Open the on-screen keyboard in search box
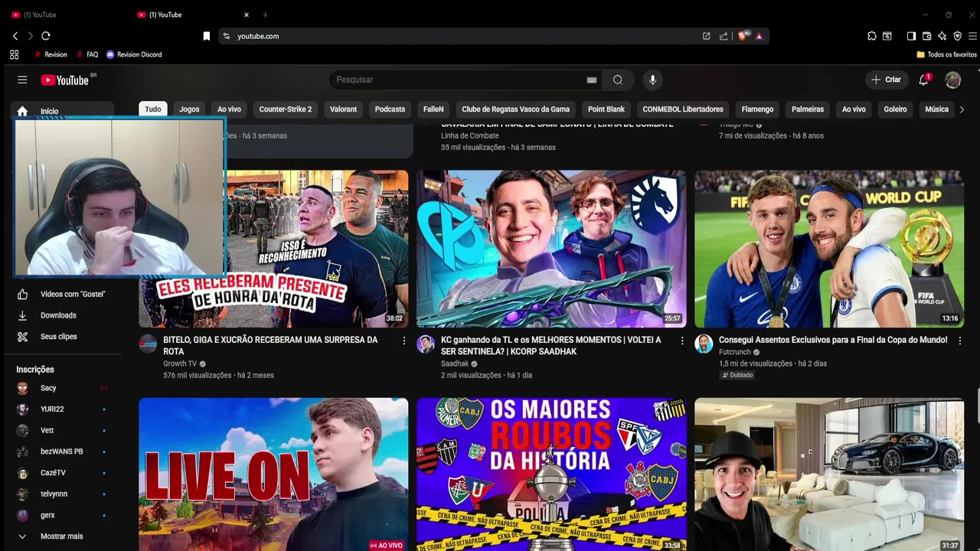 click(x=592, y=80)
